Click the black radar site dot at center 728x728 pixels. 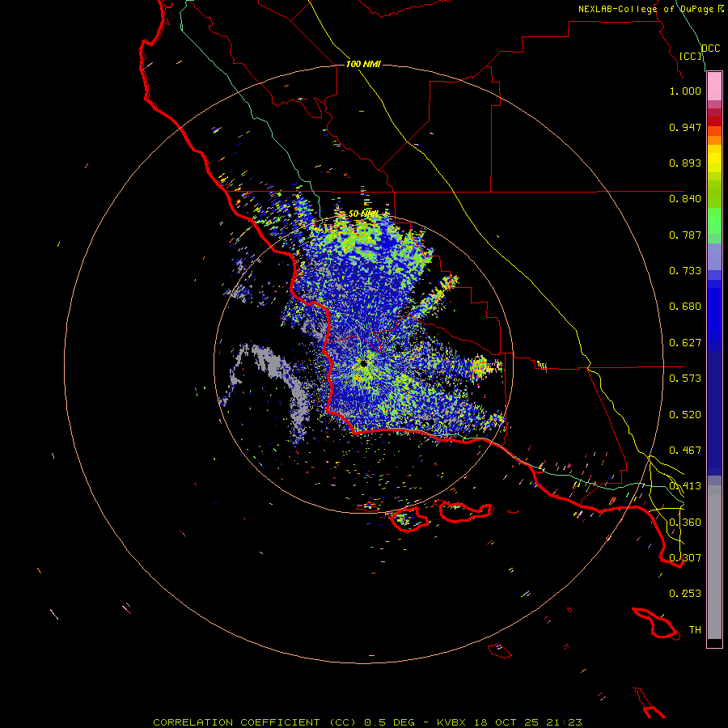[363, 363]
